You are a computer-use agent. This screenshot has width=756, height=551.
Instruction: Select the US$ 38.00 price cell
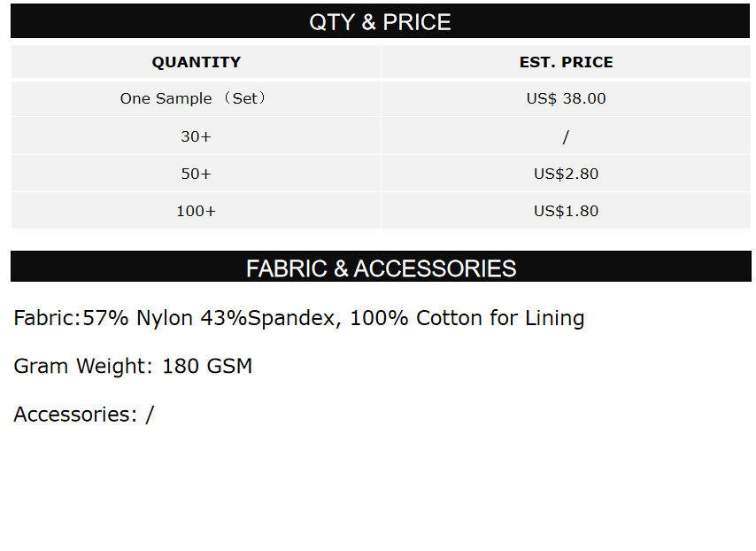pos(566,98)
